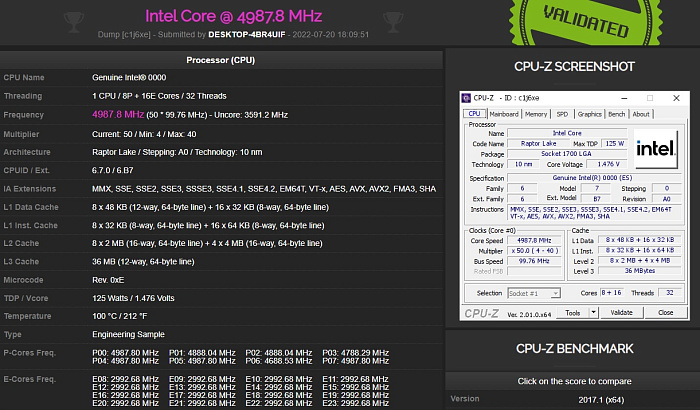
Task: Click the Specification field Genuine Intel(R) 0000 (ES)
Action: (x=594, y=178)
